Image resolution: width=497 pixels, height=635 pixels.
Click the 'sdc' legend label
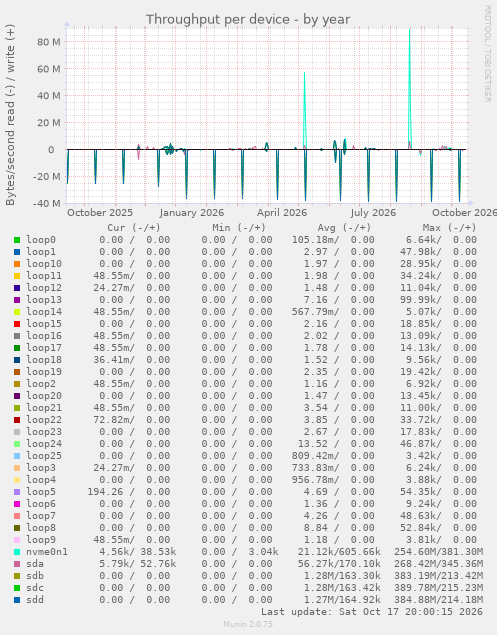pyautogui.click(x=35, y=588)
